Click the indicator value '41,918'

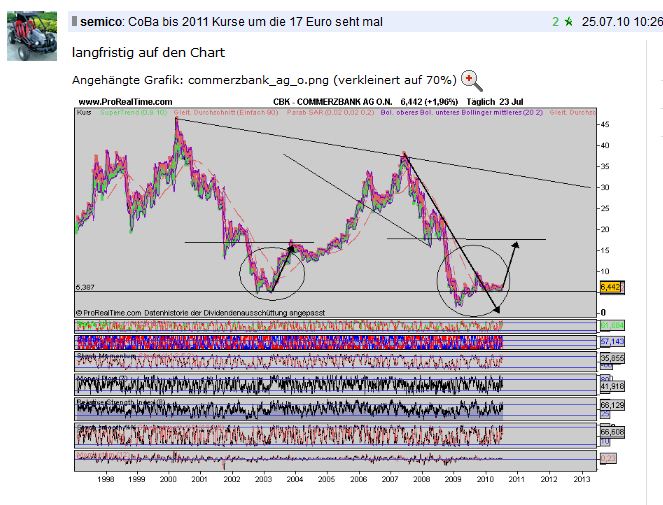tap(612, 386)
